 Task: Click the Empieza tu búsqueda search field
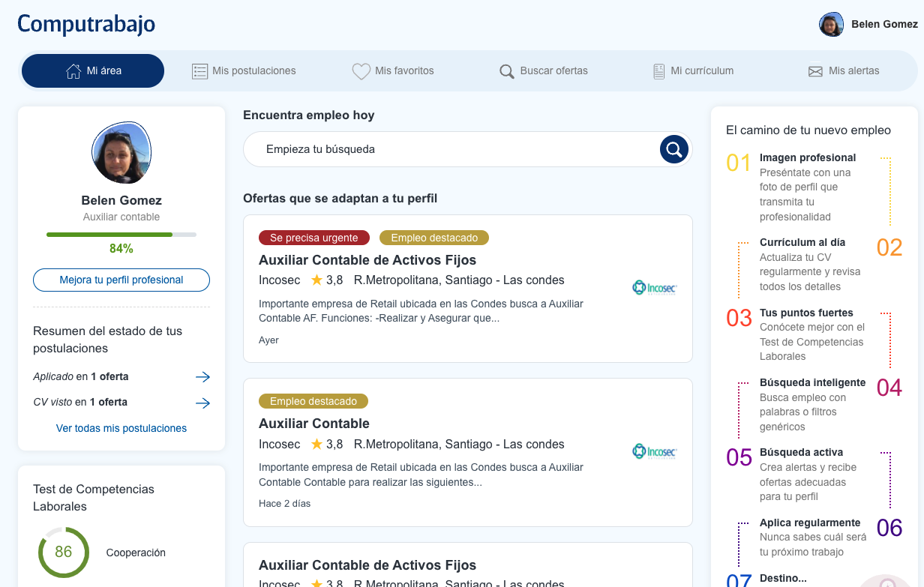450,149
